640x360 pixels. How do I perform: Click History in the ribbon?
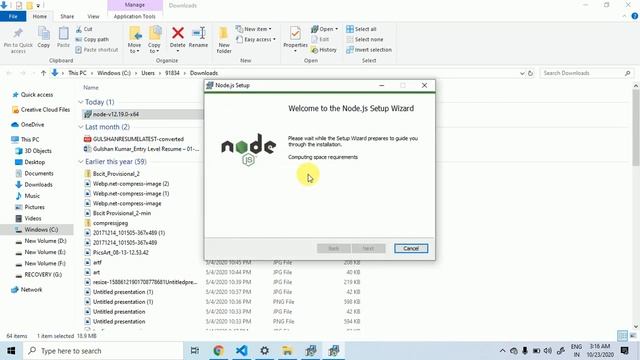click(324, 50)
